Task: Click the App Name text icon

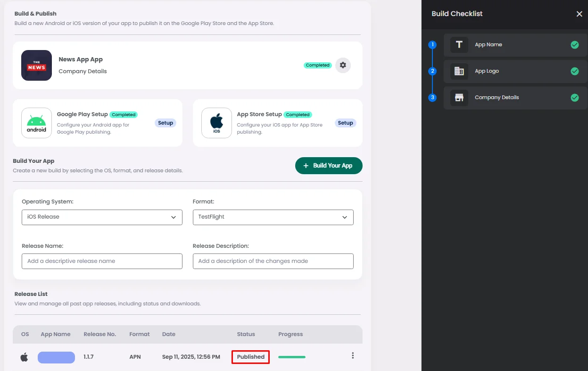Action: (x=459, y=45)
